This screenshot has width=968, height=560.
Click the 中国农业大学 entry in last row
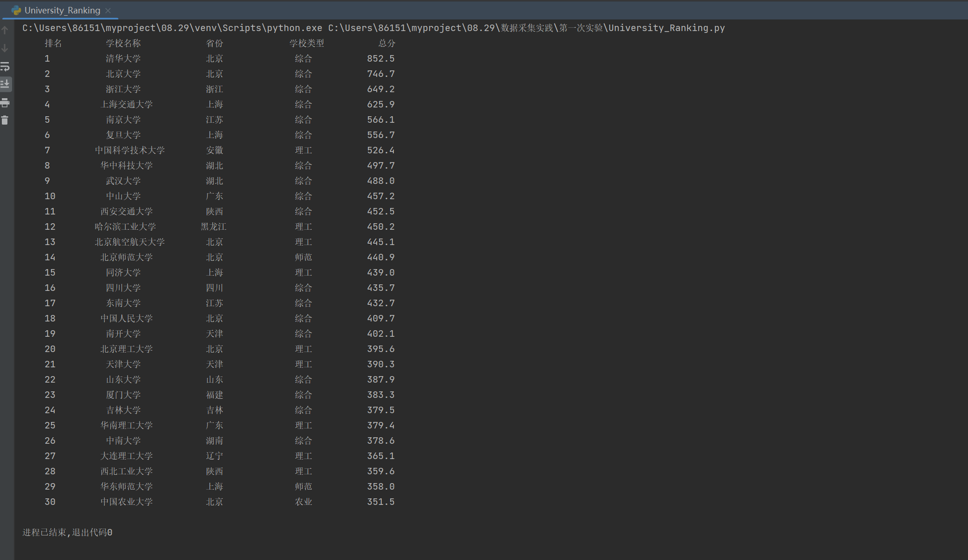pos(127,502)
